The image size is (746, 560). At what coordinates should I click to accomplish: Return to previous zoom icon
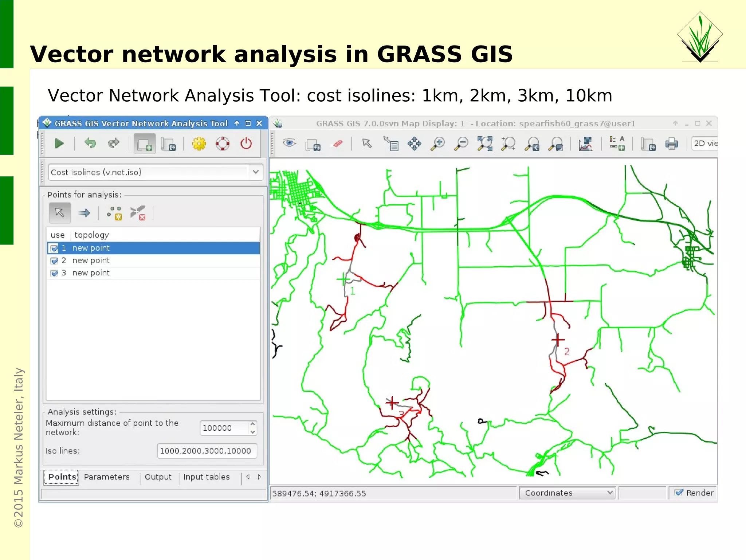532,144
